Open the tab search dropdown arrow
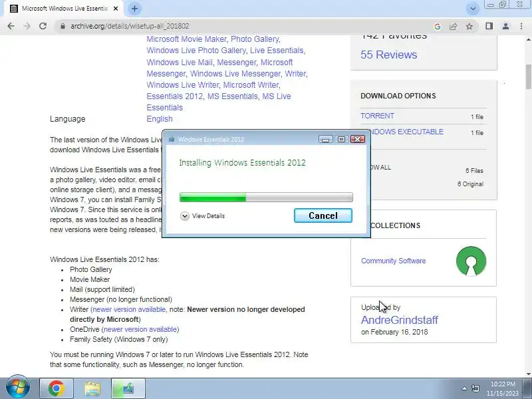Image resolution: width=532 pixels, height=399 pixels. (473, 9)
